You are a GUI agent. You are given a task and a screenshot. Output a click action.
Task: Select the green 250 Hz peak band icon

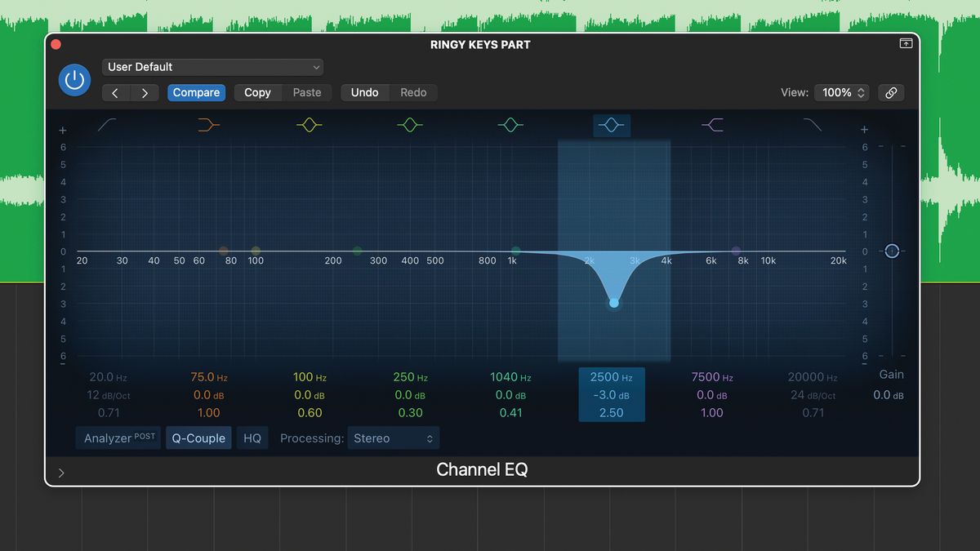click(x=410, y=124)
